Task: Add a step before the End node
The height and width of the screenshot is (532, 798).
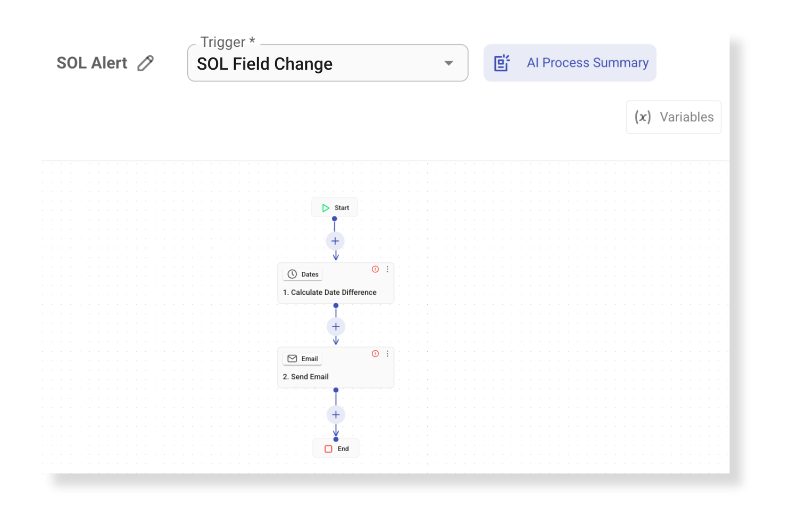Action: click(336, 414)
